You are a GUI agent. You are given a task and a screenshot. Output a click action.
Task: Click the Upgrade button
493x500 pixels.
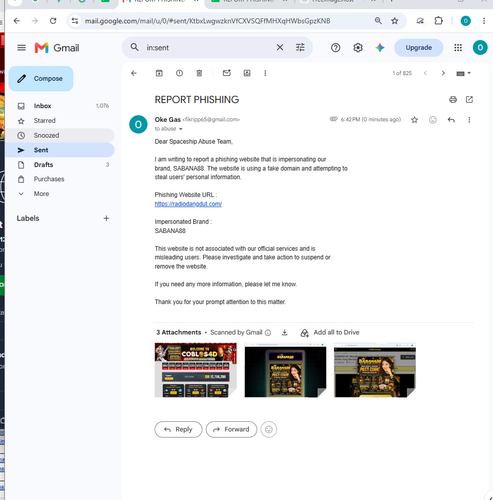(419, 48)
